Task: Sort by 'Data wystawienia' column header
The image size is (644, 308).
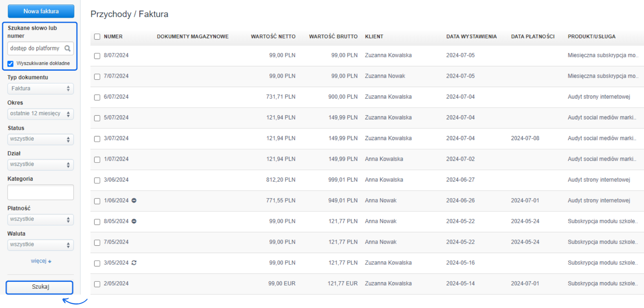Action: [471, 37]
